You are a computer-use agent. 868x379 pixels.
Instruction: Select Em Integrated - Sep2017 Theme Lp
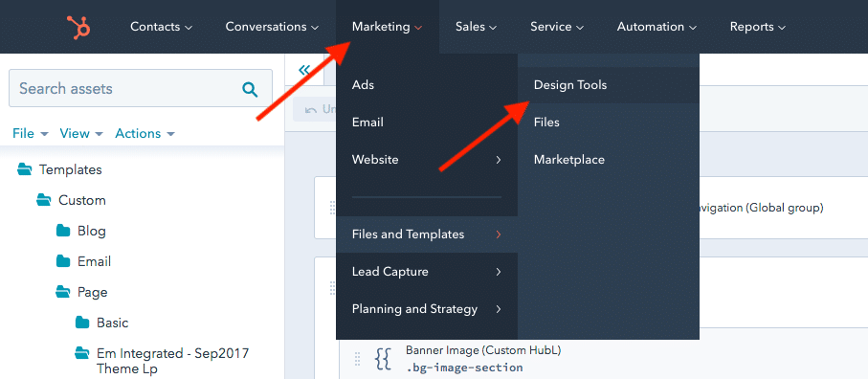172,360
